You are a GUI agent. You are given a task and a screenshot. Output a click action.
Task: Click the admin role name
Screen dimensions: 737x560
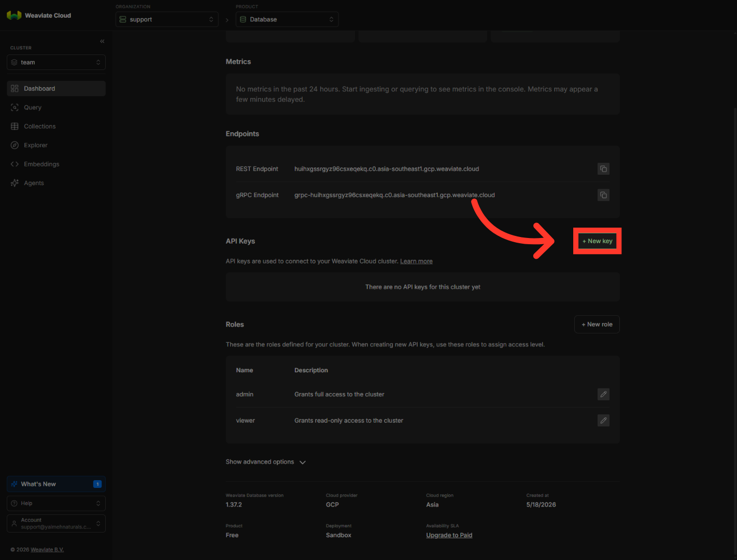(x=245, y=395)
